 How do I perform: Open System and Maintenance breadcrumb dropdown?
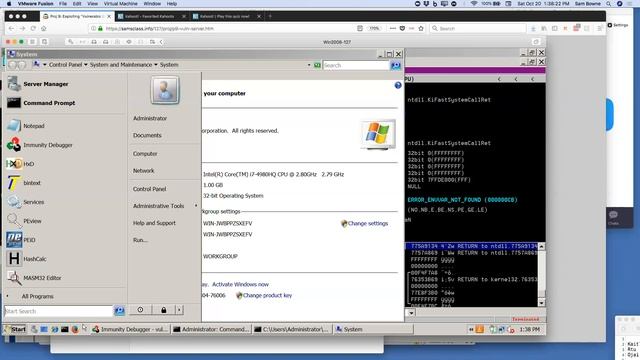[x=156, y=65]
